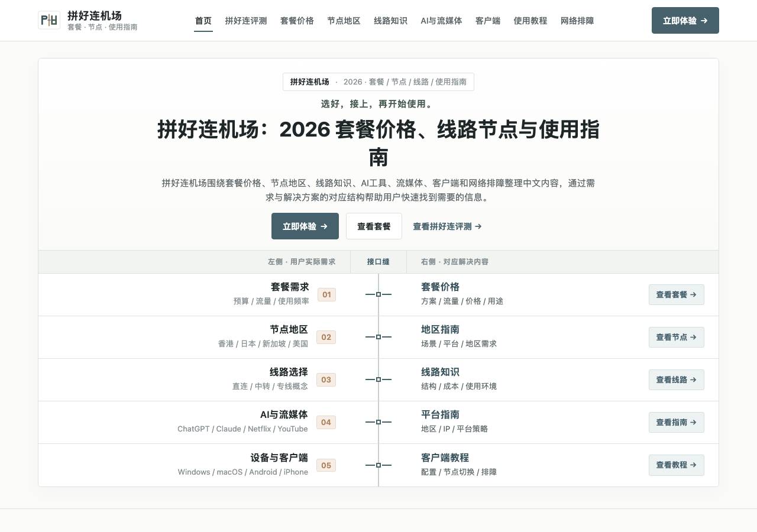Viewport: 757px width, 532px height.
Task: Click the 平台指南 heading
Action: point(440,414)
